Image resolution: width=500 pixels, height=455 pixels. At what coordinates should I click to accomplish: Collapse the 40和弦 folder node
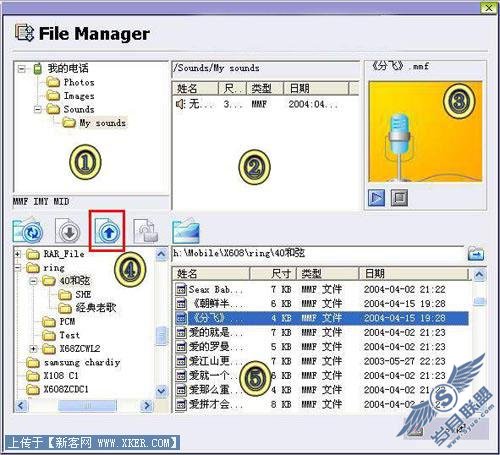(x=33, y=281)
